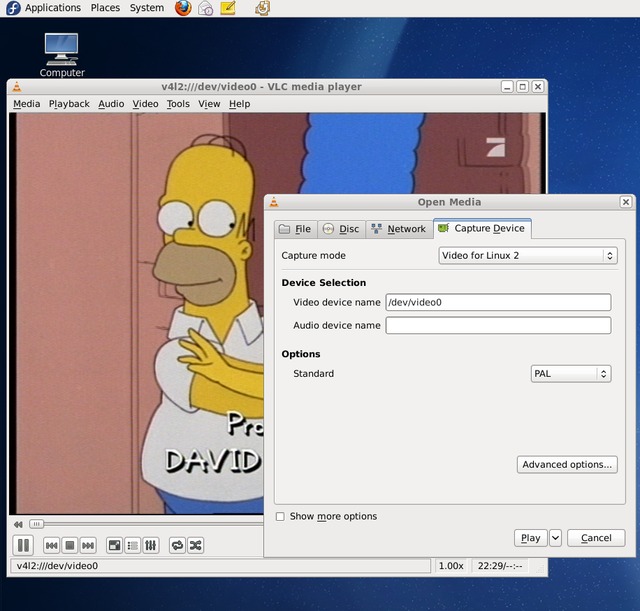Open the View menu
This screenshot has width=640, height=611.
[209, 104]
